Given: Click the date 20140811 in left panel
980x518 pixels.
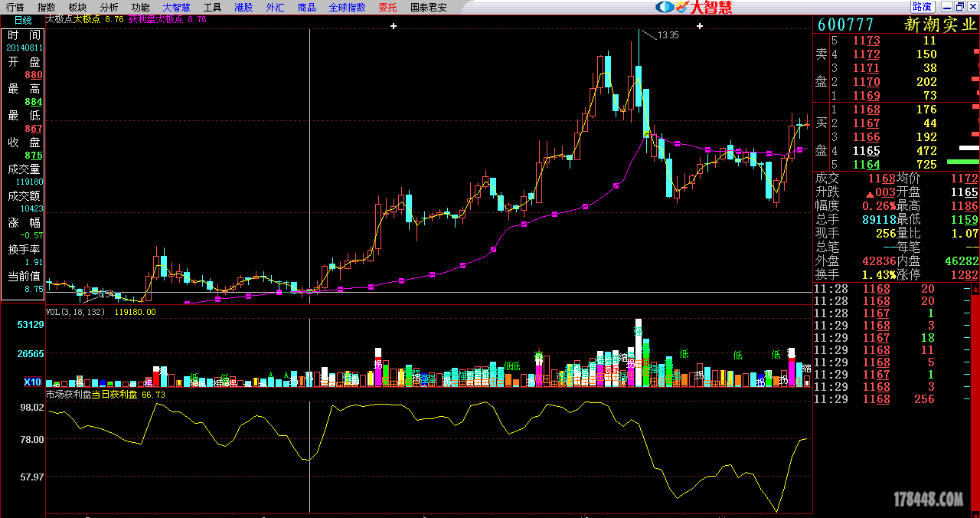Looking at the screenshot, I should (24, 48).
